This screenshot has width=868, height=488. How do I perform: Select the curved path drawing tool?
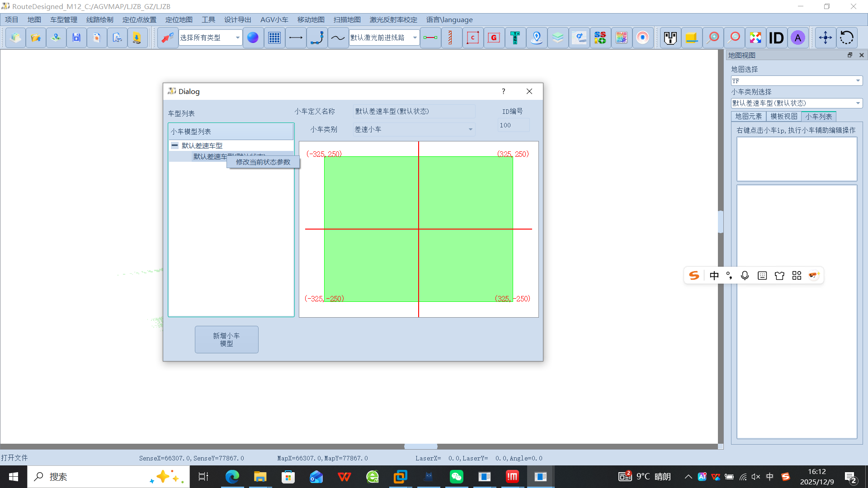[317, 38]
